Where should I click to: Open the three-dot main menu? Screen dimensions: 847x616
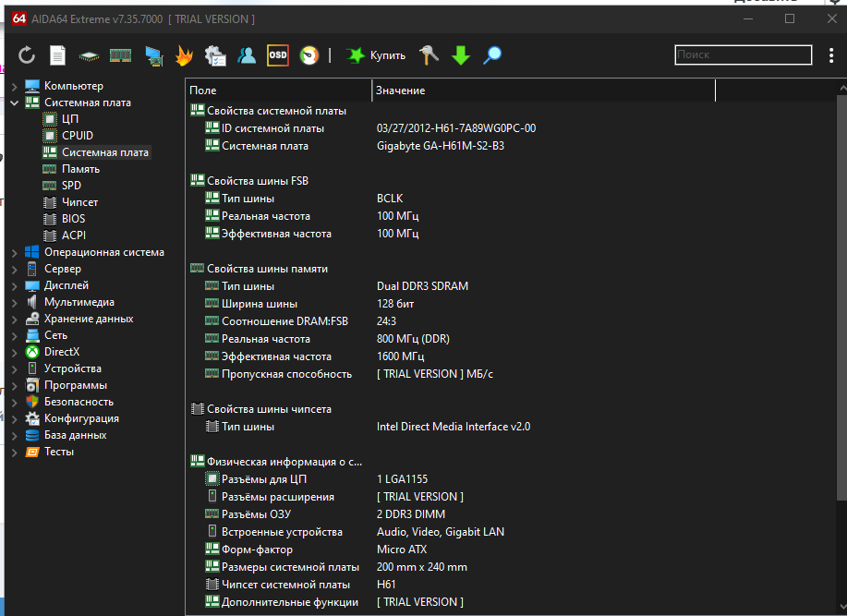pyautogui.click(x=831, y=55)
